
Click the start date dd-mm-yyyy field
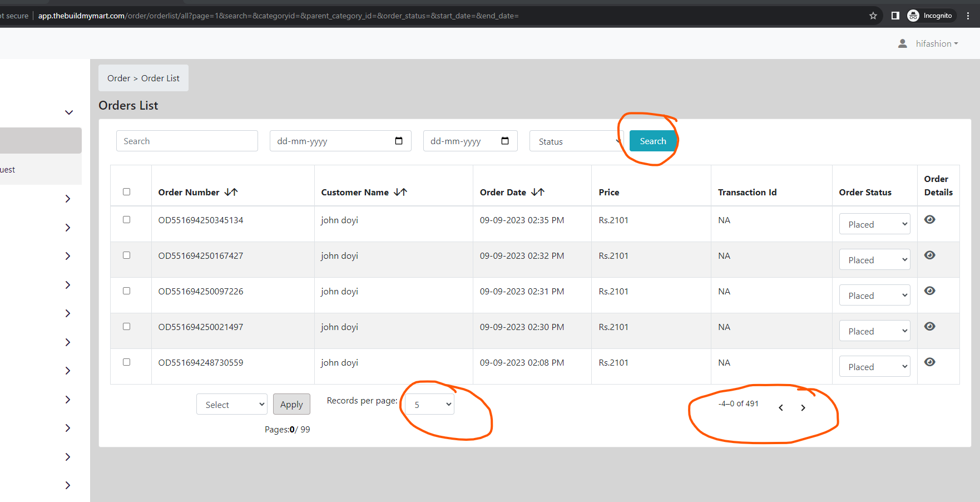pos(340,141)
